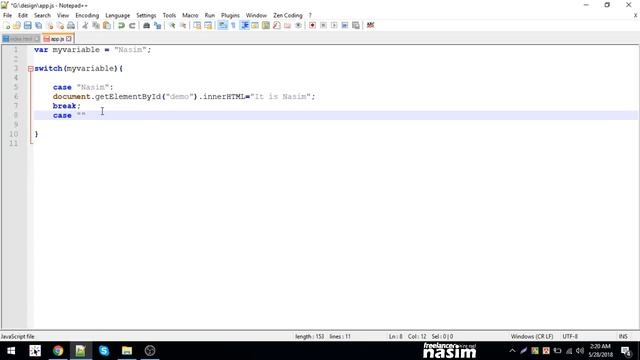Click the Open file toolbar icon
Screen dimensions: 640x360
pos(17,25)
